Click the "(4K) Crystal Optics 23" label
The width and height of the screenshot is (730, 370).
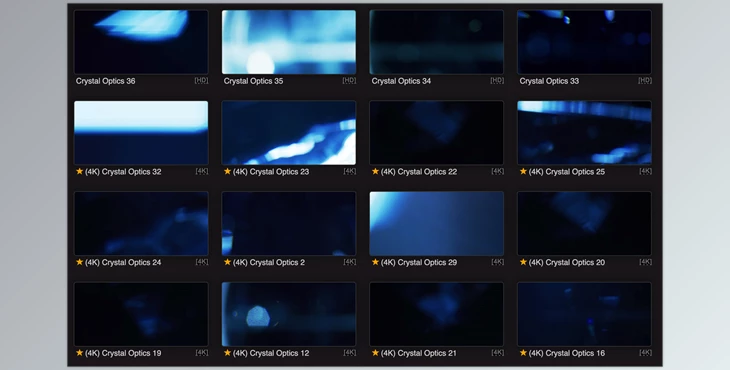click(x=271, y=172)
